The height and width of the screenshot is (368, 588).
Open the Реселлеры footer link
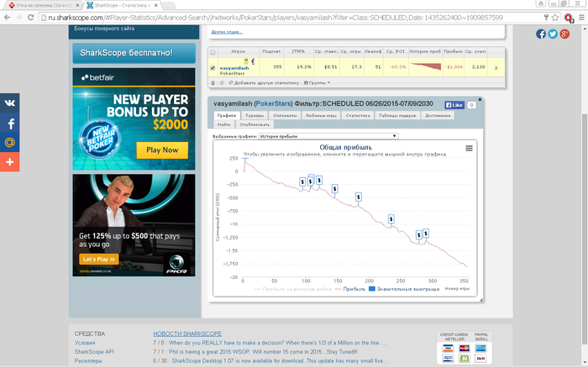pos(88,360)
